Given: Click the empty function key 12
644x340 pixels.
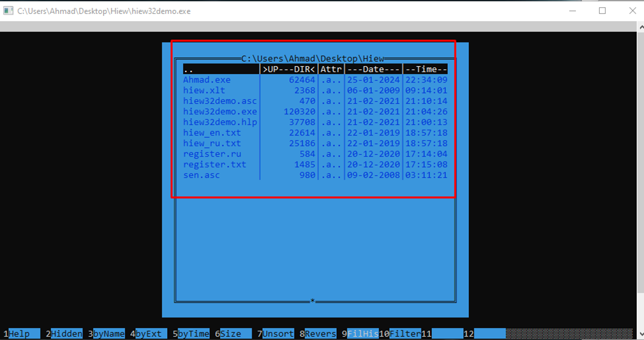Looking at the screenshot, I should pyautogui.click(x=485, y=333).
